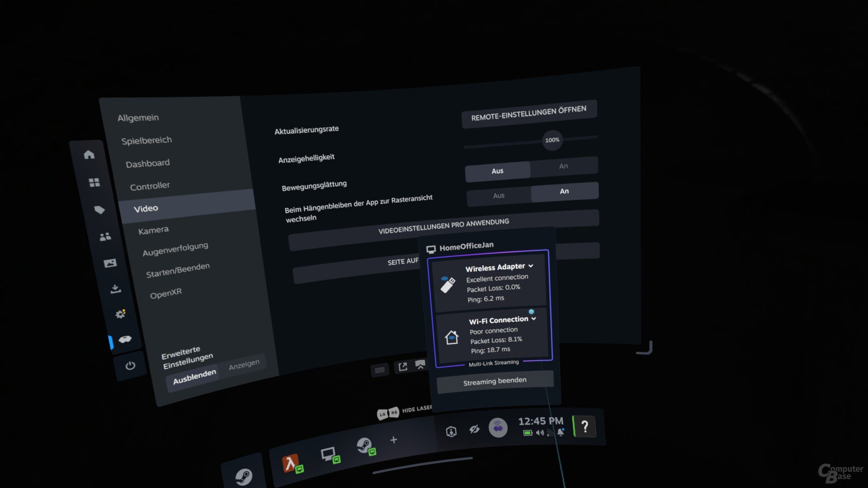
Task: Open the question mark help button
Action: coord(585,426)
